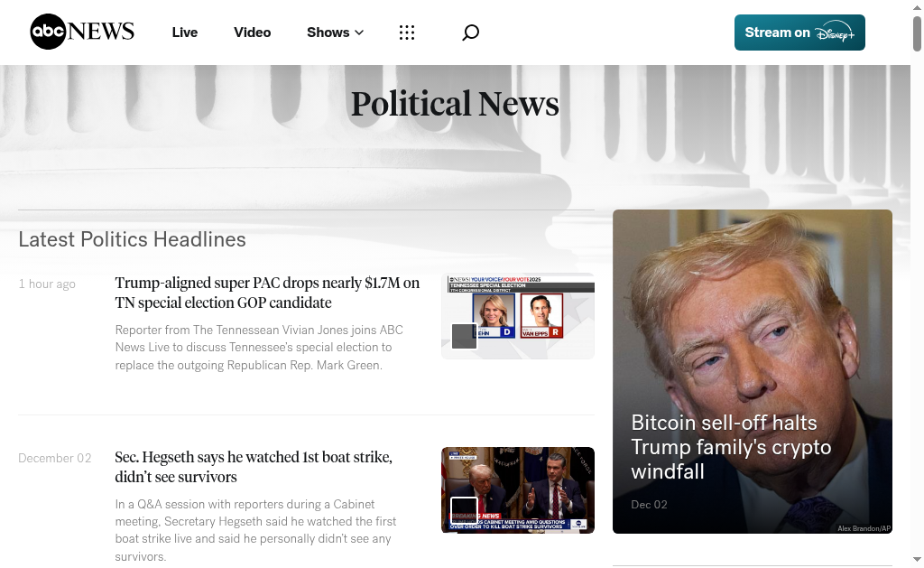Play video on Tennessee election thumbnail
Viewport: 924px width, 568px height.
464,336
